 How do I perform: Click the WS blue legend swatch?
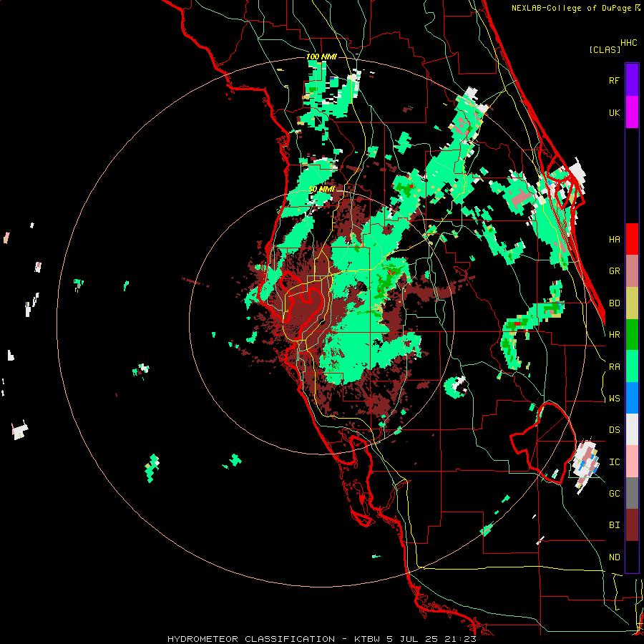632,398
